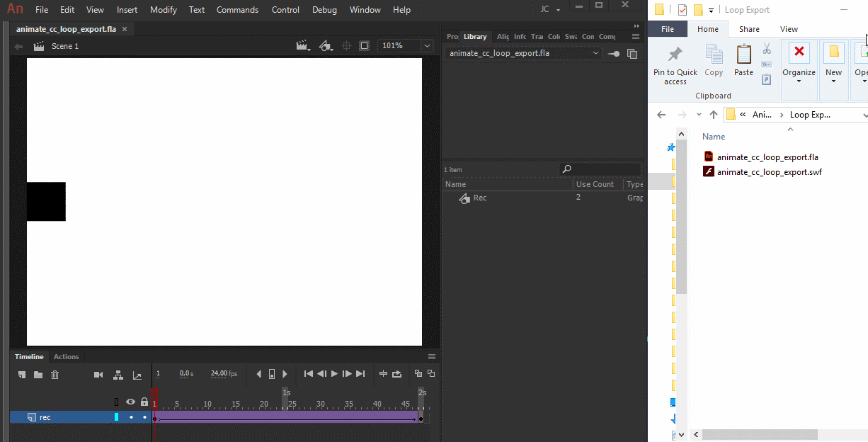Pin the Library panel
The width and height of the screenshot is (868, 442).
[613, 52]
